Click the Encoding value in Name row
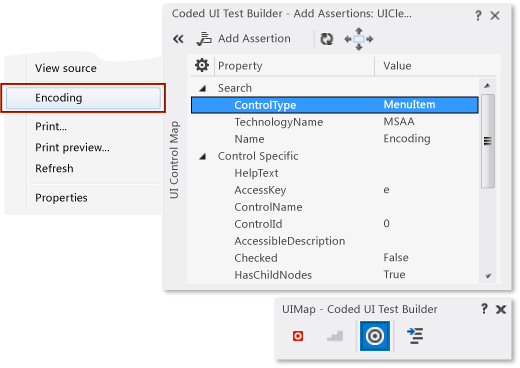 pyautogui.click(x=407, y=139)
